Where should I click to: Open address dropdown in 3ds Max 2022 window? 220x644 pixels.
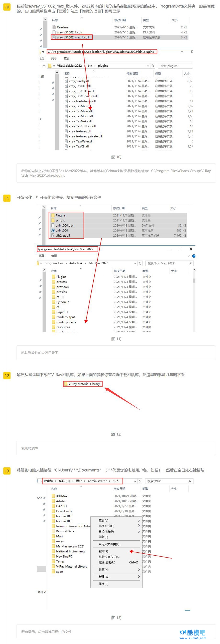pos(135,263)
